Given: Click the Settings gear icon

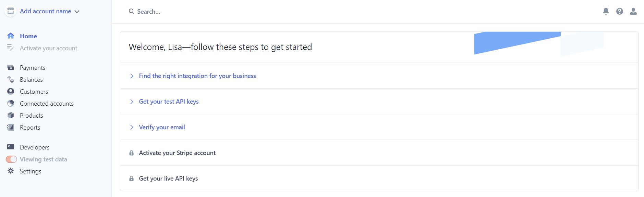Looking at the screenshot, I should [x=11, y=171].
